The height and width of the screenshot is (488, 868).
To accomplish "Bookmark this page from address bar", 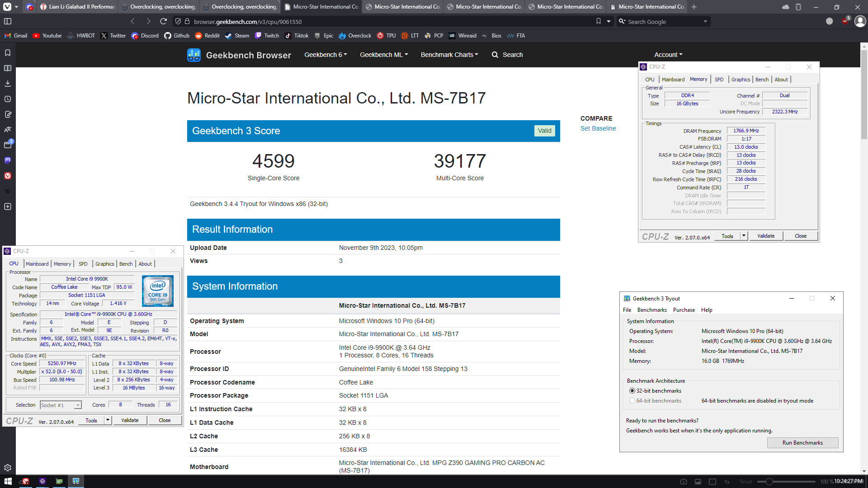I will 599,21.
